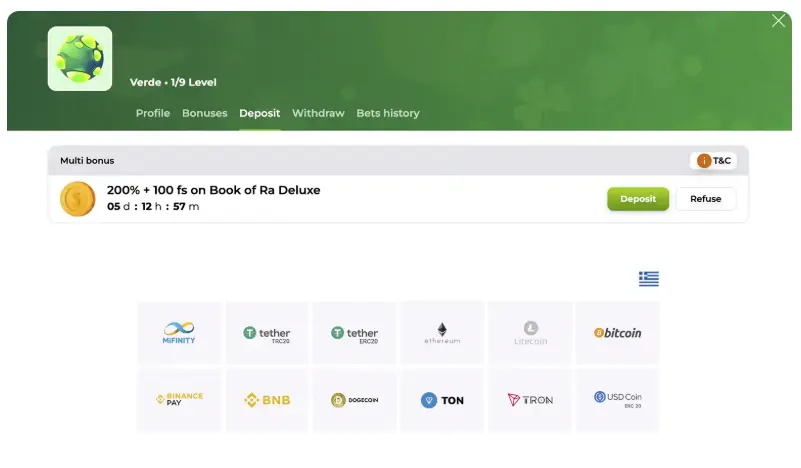
Task: Select the Deposit tab
Action: [260, 113]
